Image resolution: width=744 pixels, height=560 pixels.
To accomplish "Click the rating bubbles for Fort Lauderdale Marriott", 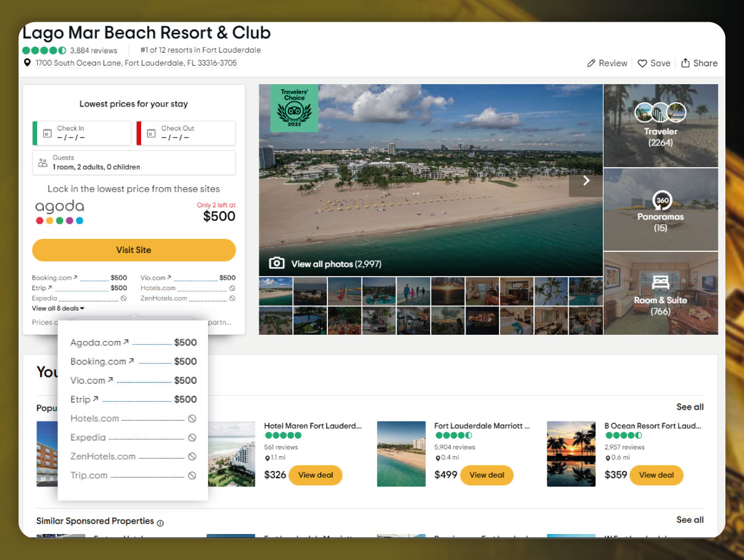I will coord(453,436).
